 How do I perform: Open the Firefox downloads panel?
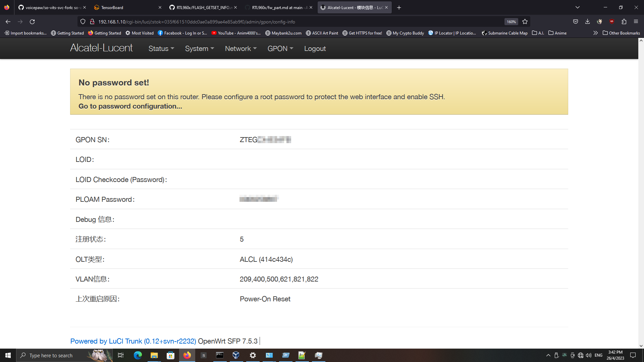[x=587, y=22]
